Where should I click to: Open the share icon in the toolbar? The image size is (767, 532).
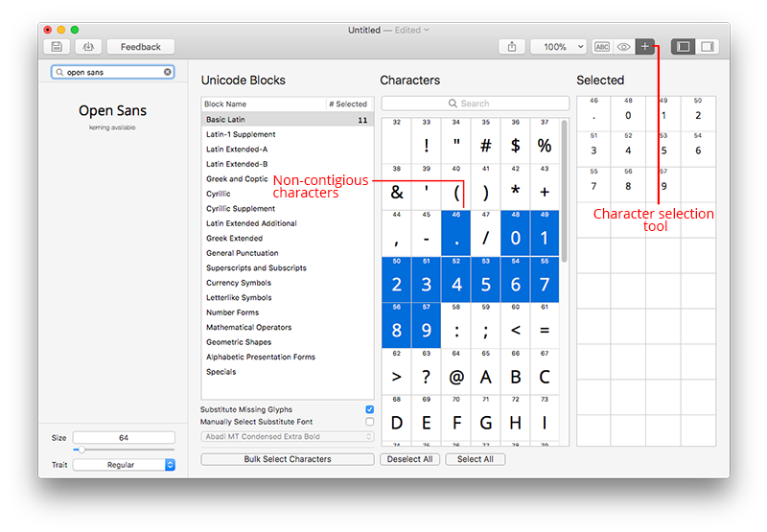[x=512, y=47]
